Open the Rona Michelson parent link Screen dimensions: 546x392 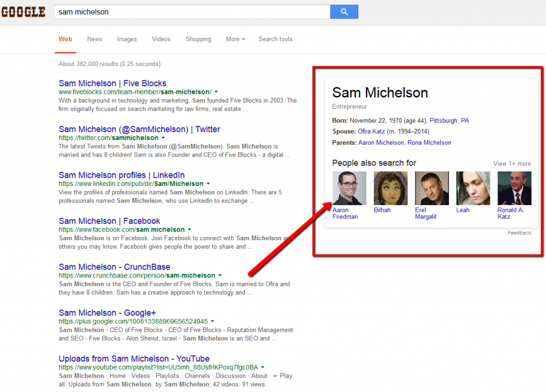(x=429, y=143)
